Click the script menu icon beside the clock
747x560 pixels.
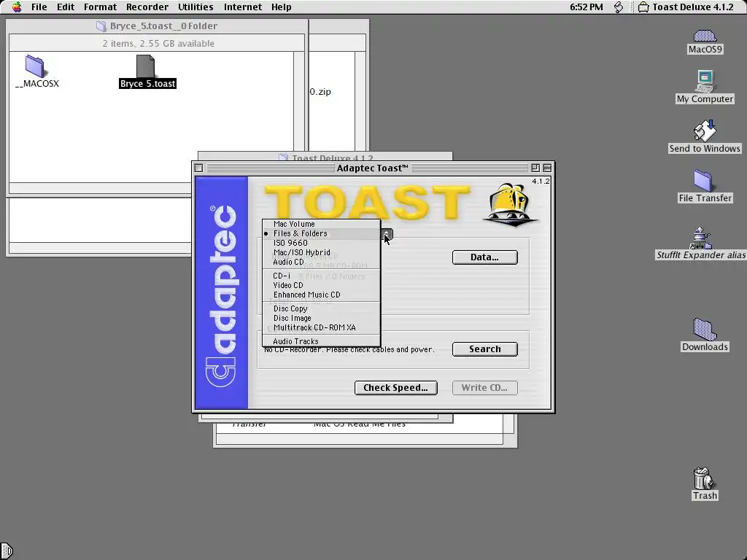619,7
